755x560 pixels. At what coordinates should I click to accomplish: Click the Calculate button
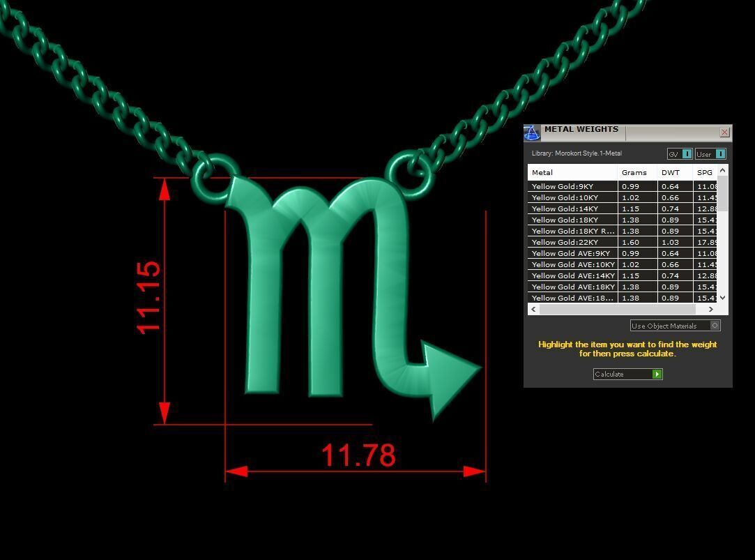(x=628, y=374)
